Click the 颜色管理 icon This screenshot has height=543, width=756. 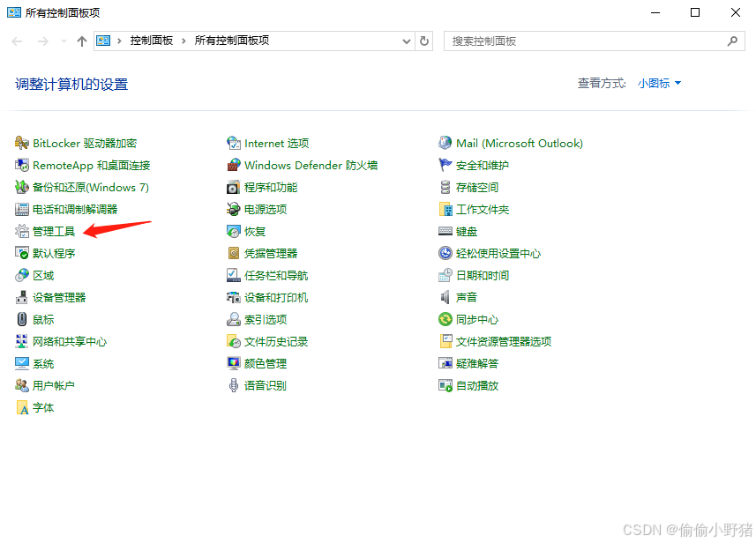point(234,363)
